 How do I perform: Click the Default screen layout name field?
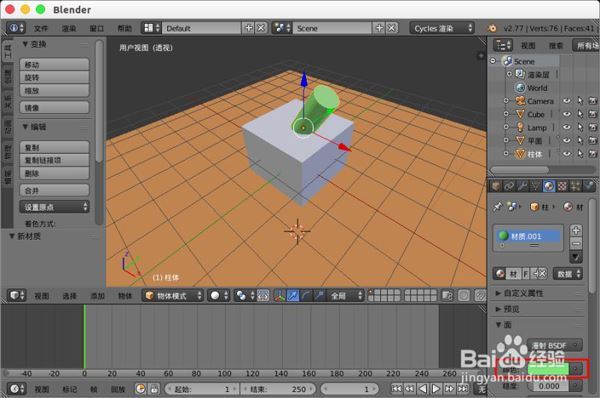click(x=202, y=28)
